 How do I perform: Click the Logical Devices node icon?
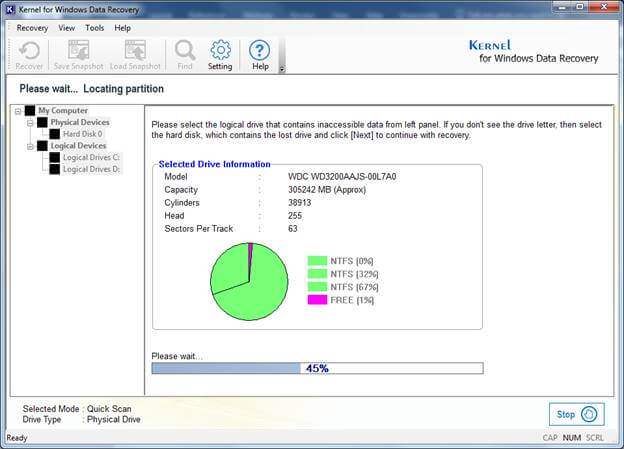click(42, 146)
